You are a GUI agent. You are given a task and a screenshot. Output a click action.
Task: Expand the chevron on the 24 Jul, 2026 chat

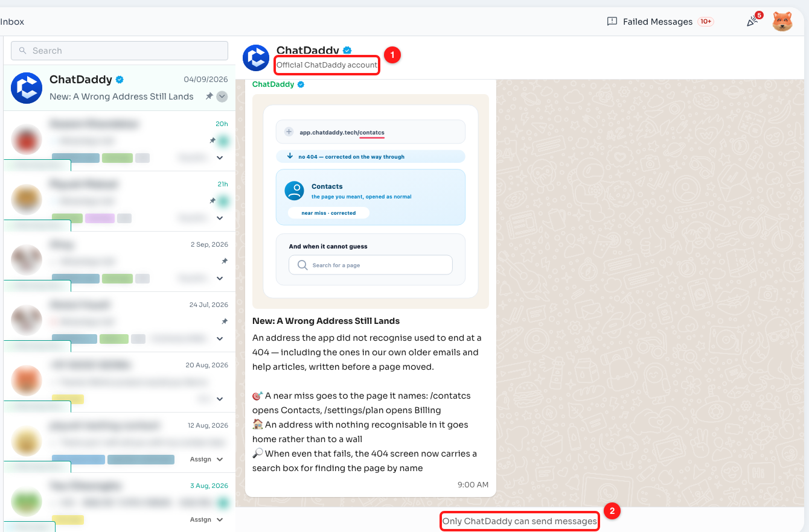(220, 339)
